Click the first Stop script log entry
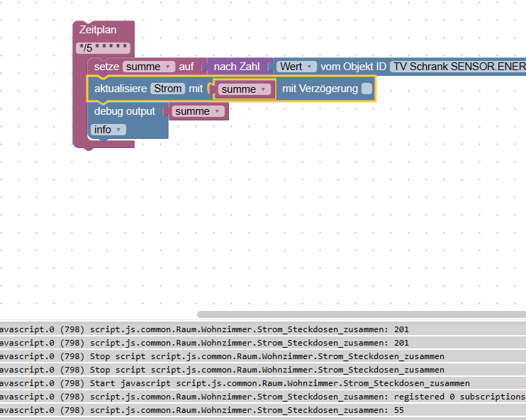The image size is (526, 420). 263,356
